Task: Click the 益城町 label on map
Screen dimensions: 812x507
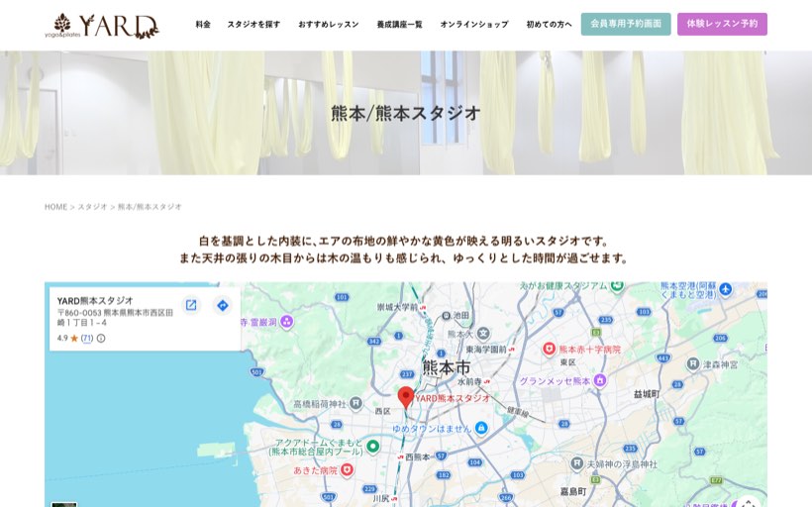Action: pyautogui.click(x=647, y=394)
